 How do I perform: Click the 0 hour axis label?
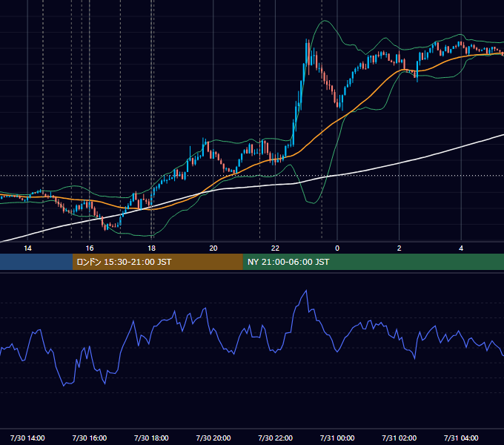(337, 248)
